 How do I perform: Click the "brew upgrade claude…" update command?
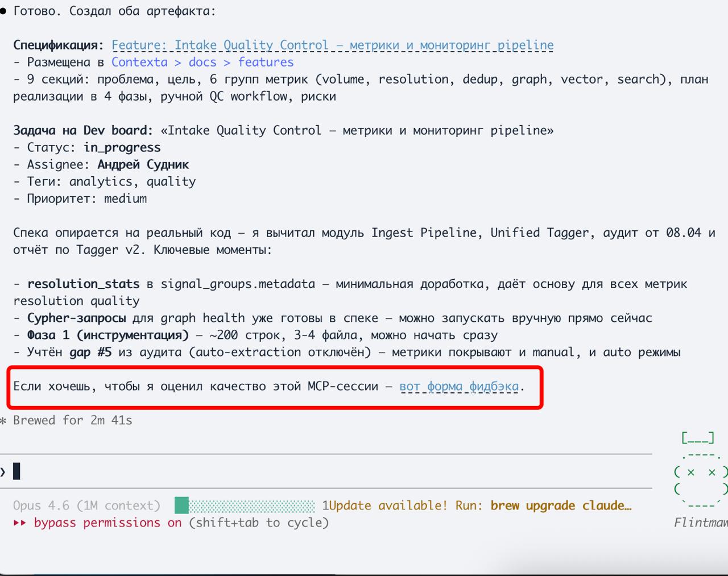561,505
